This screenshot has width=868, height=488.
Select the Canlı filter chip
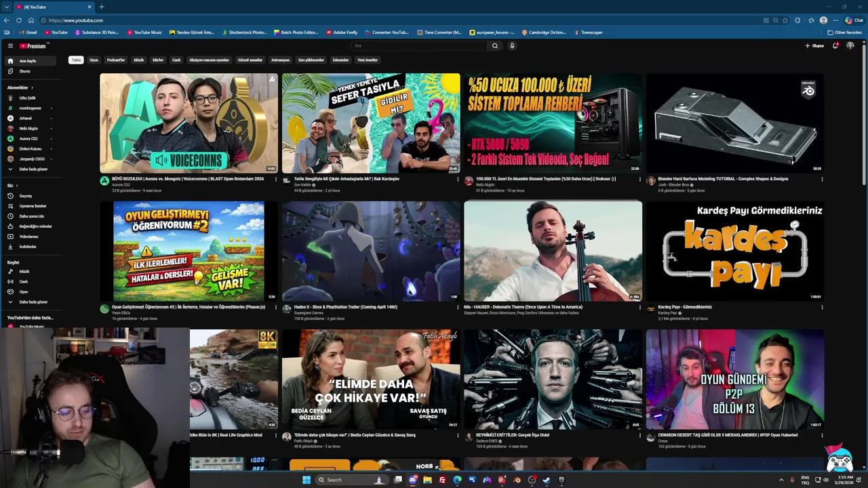tap(176, 60)
